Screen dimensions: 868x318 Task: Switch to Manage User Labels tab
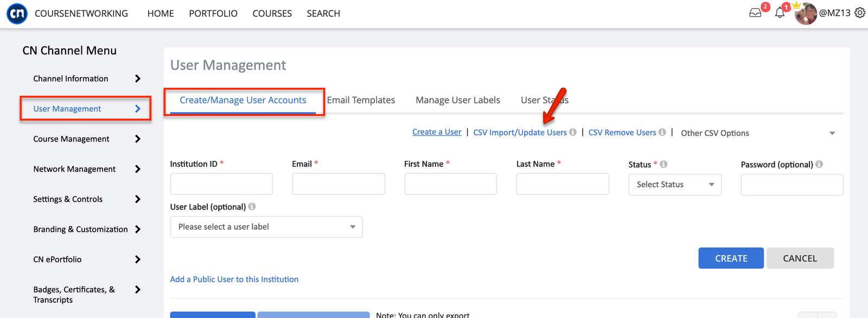(458, 100)
